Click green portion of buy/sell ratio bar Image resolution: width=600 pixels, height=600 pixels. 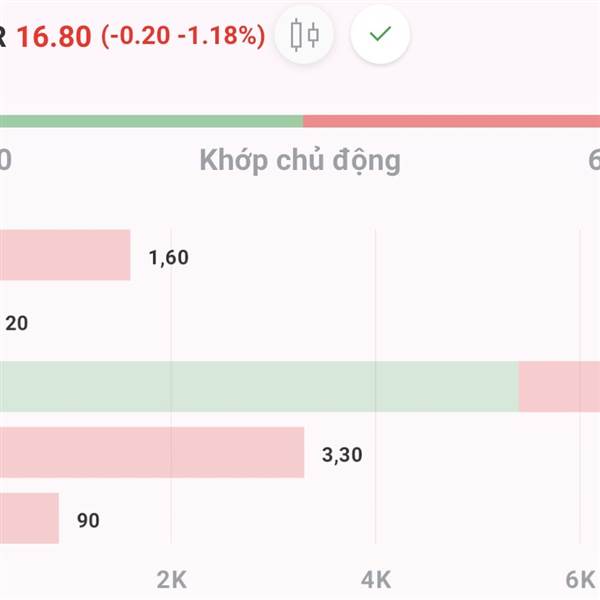click(x=152, y=121)
